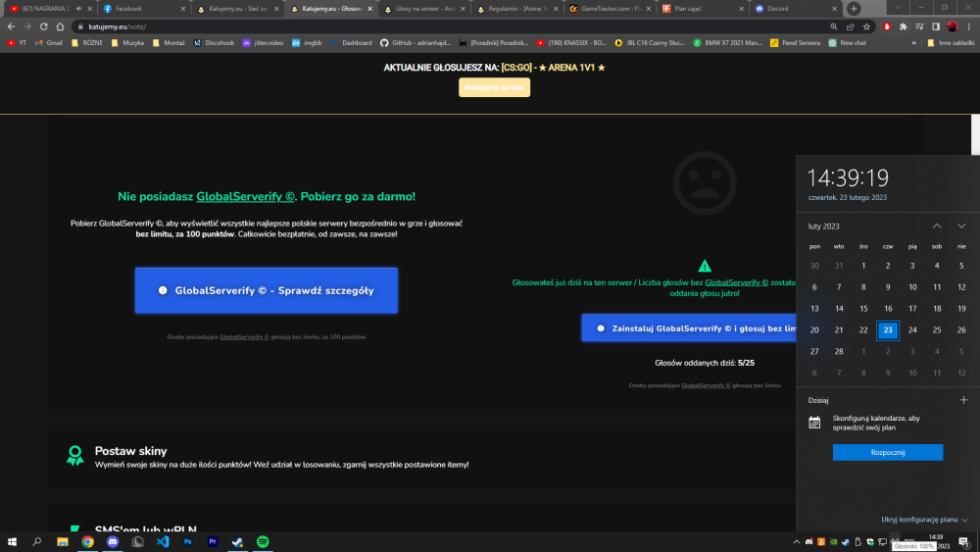This screenshot has width=980, height=552.
Task: Open the Discohook bookmark
Action: pyautogui.click(x=214, y=43)
